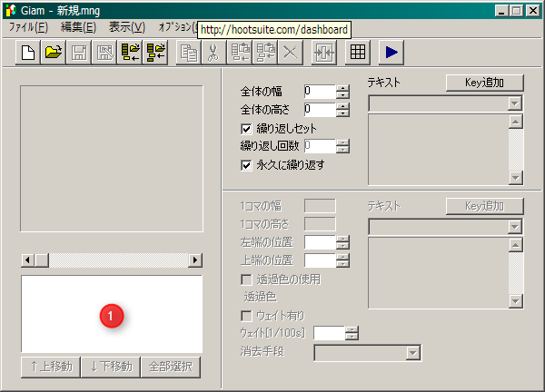Image resolution: width=545 pixels, height=392 pixels.
Task: Click the ウェイト有り checkbox
Action: click(x=246, y=316)
